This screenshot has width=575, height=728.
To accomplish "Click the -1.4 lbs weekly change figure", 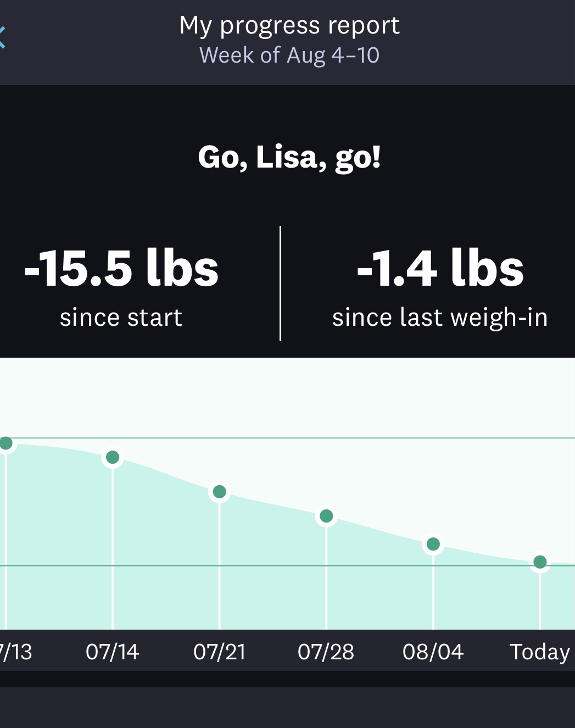I will [x=440, y=268].
